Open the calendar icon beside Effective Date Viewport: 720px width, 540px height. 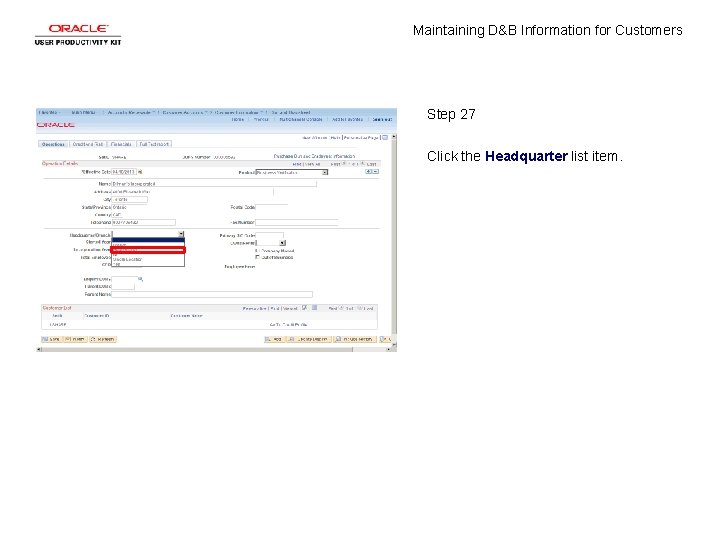pyautogui.click(x=140, y=172)
